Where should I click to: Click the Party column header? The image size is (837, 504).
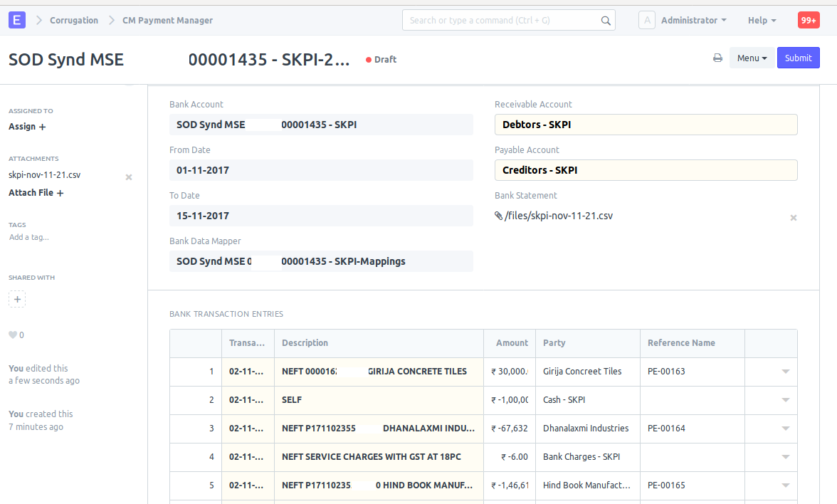(588, 343)
